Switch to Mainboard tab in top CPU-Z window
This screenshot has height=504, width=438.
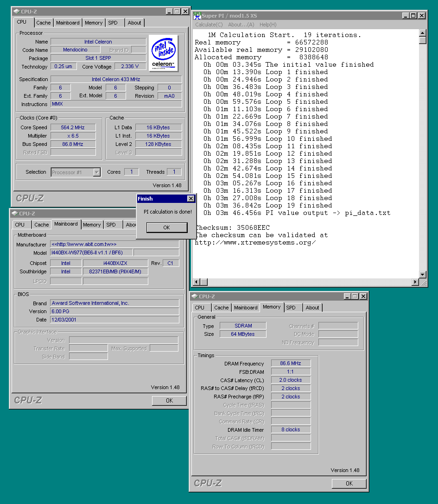pyautogui.click(x=68, y=23)
